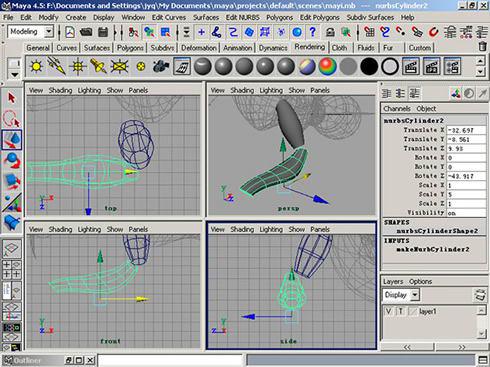Click the save scene toolbar icon
490x367 pixels.
pyautogui.click(x=103, y=32)
